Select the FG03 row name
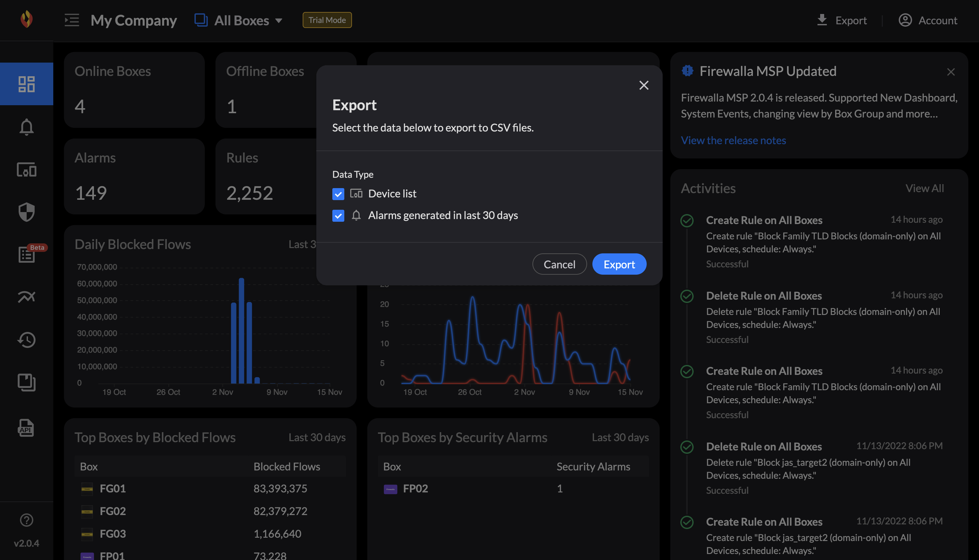The width and height of the screenshot is (979, 560). tap(113, 534)
